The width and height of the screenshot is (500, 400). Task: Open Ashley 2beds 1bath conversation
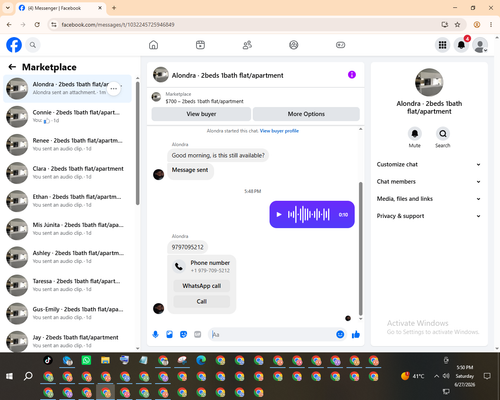point(68,257)
